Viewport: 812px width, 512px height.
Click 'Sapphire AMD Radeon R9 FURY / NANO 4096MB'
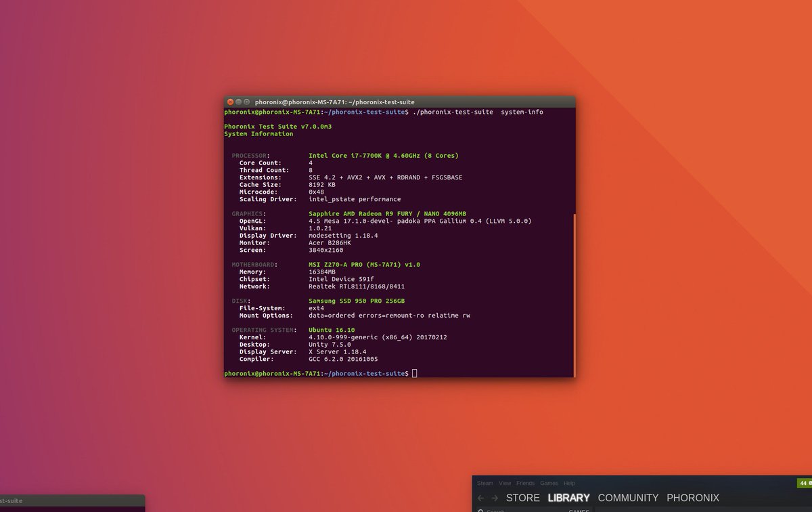pos(387,213)
